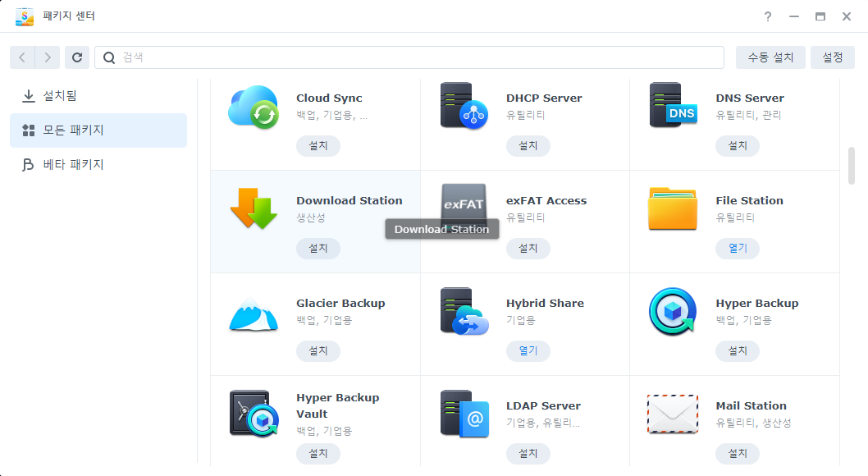Click the Hybrid Share package icon
Viewport: 868px width, 476px height.
464,311
